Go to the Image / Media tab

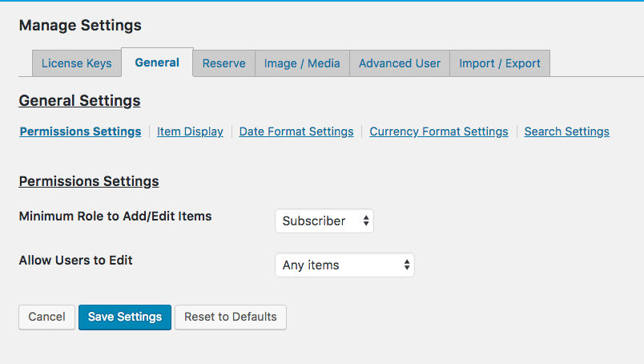[x=302, y=63]
